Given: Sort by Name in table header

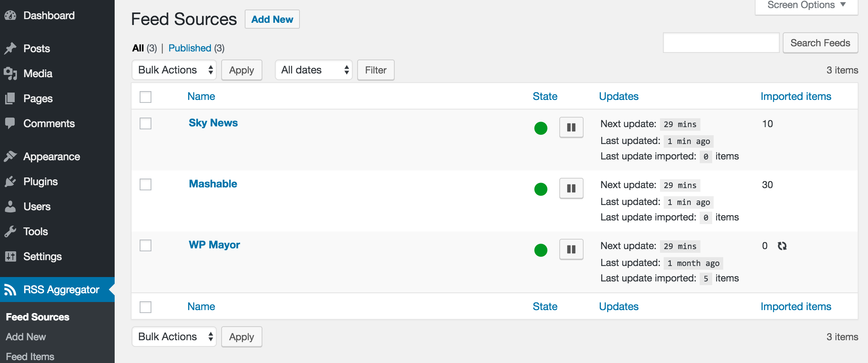Looking at the screenshot, I should pos(201,96).
